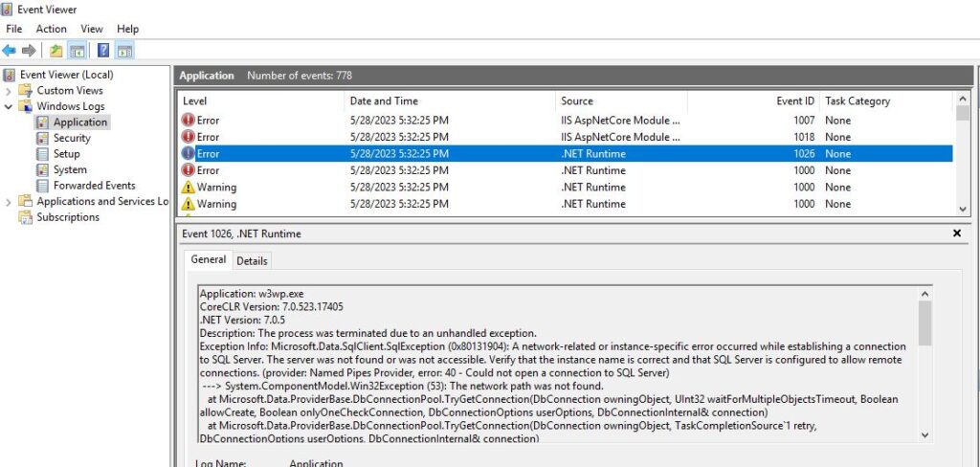Screen dimensions: 980x467
Task: Toggle the Show/Hide Console Tree icon
Action: (77, 51)
